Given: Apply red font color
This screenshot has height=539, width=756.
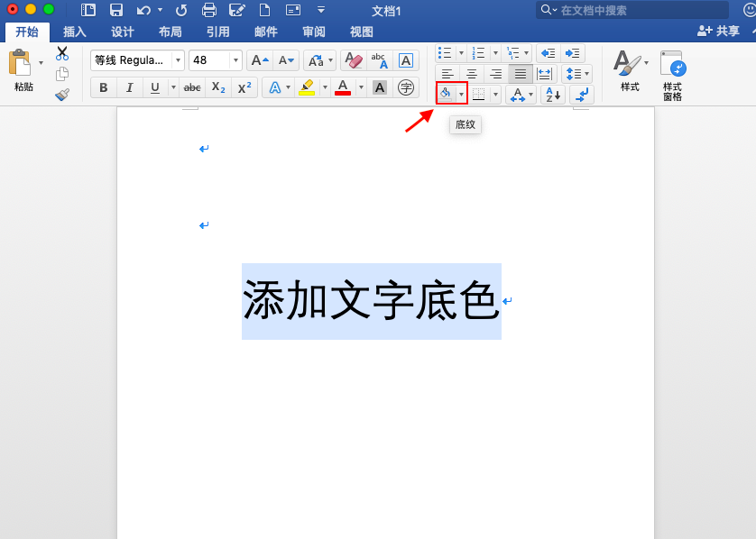Looking at the screenshot, I should 343,87.
